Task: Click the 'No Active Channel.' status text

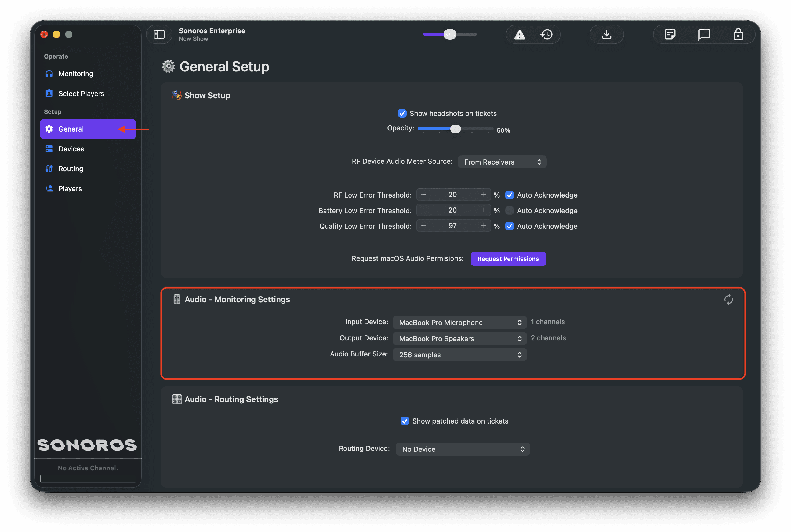Action: click(88, 468)
